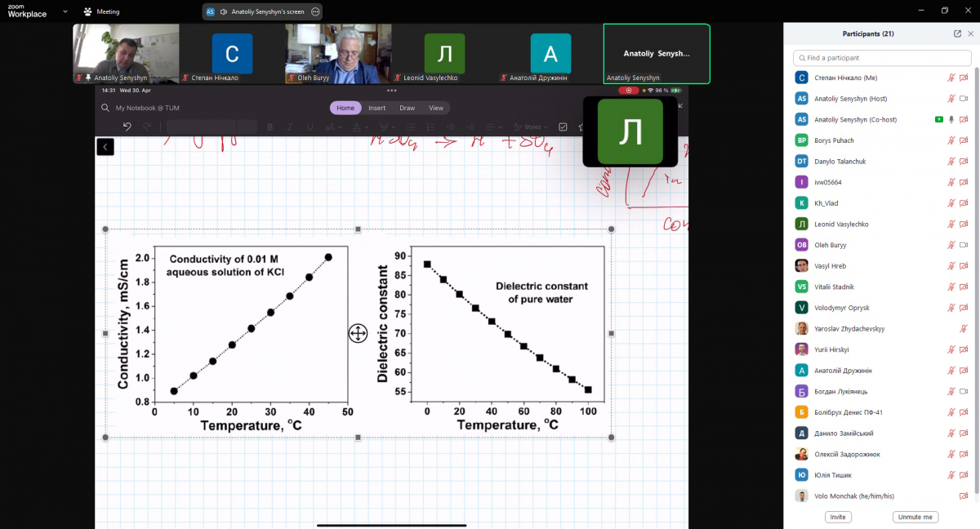Toggle microphone for Степан Нічкало (Me)
The image size is (980, 529).
[951, 78]
